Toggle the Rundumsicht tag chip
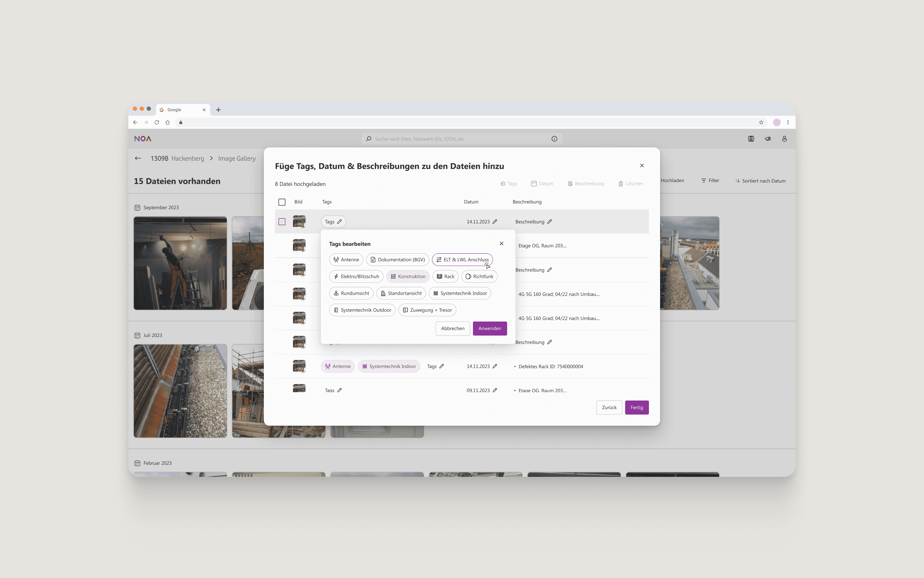Viewport: 924px width, 578px height. pos(351,293)
